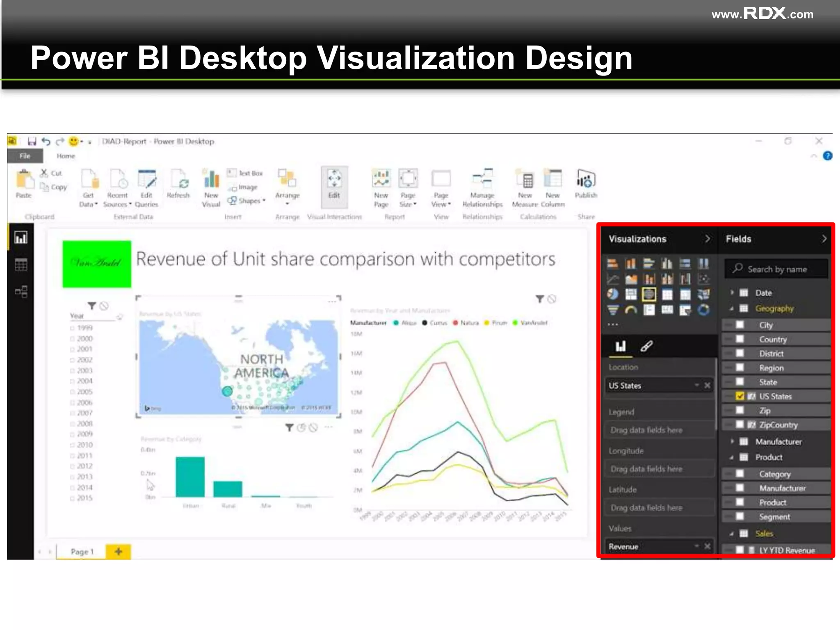Collapse the Visualizations pane chevron
Screen dimensions: 840x630
[708, 239]
